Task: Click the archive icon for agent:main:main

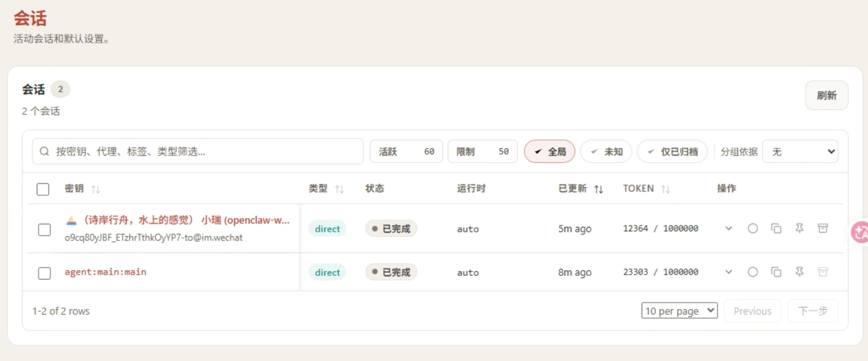Action: coord(823,272)
